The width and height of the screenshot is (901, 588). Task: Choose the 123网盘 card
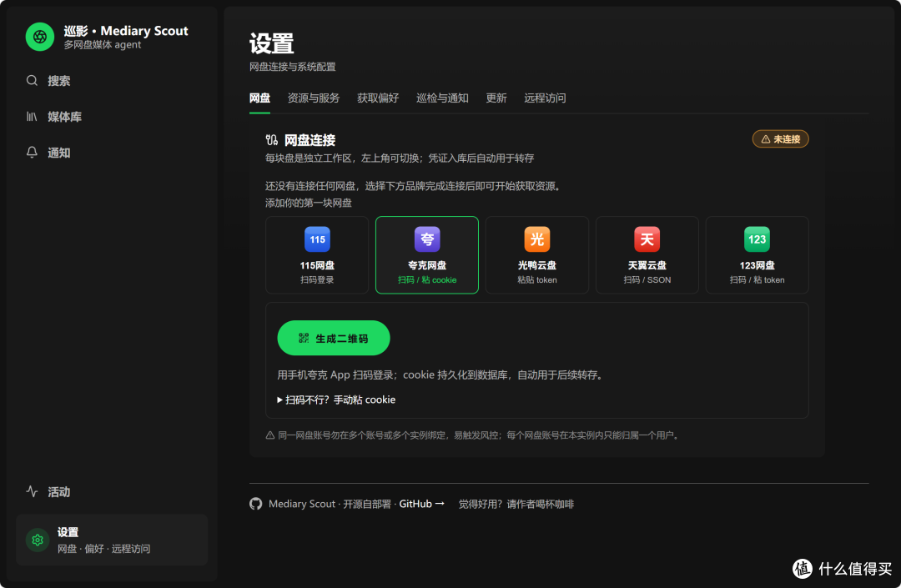click(758, 255)
